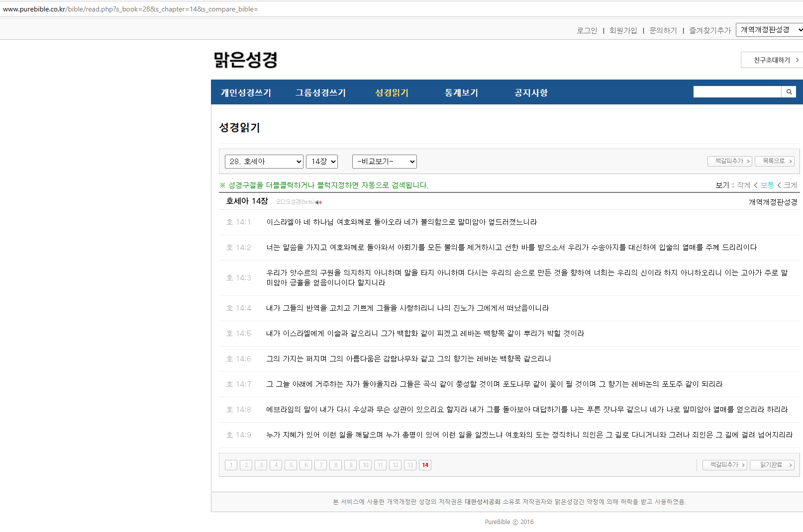Select current chapter page 14
Image resolution: width=803 pixels, height=532 pixels.
point(425,465)
